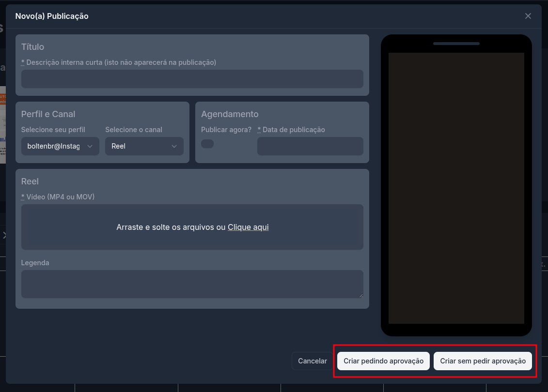Close the Novo(a) Publicação dialog
Screen dimensions: 548x392
(528, 16)
